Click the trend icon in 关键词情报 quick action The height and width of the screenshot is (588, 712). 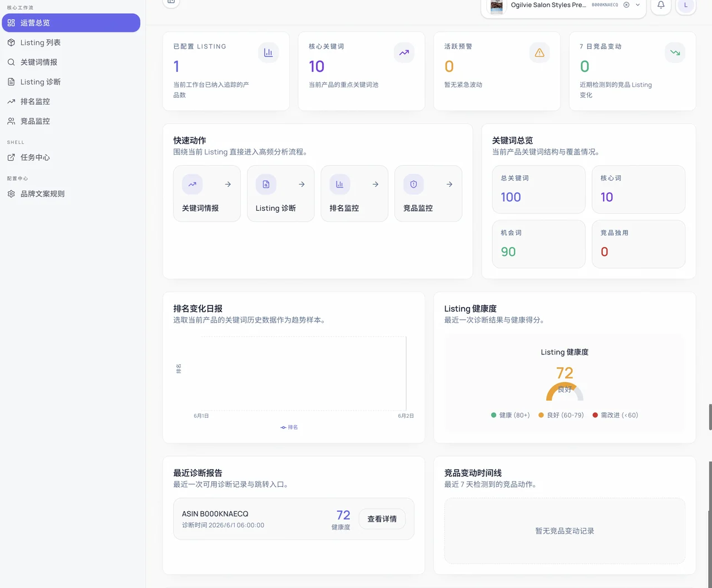tap(192, 184)
